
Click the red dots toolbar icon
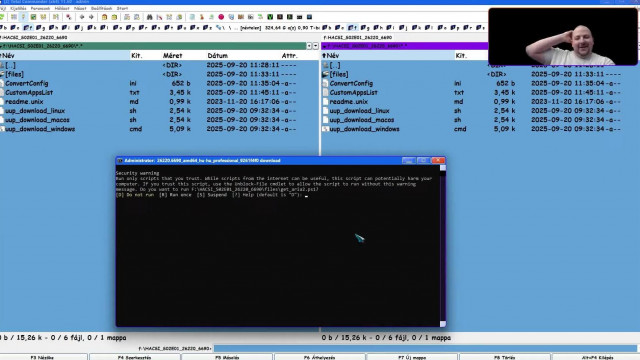[x=69, y=17]
